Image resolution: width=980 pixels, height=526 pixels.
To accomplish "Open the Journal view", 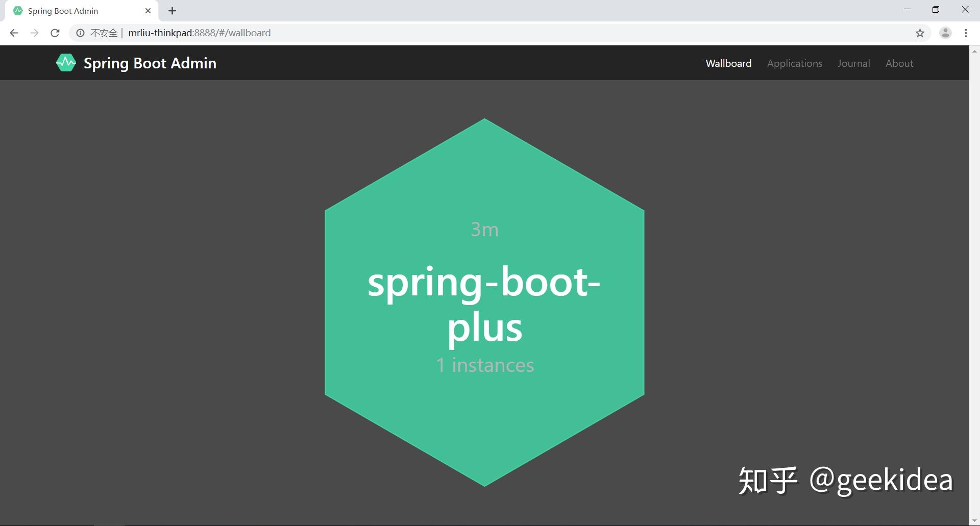I will 853,63.
